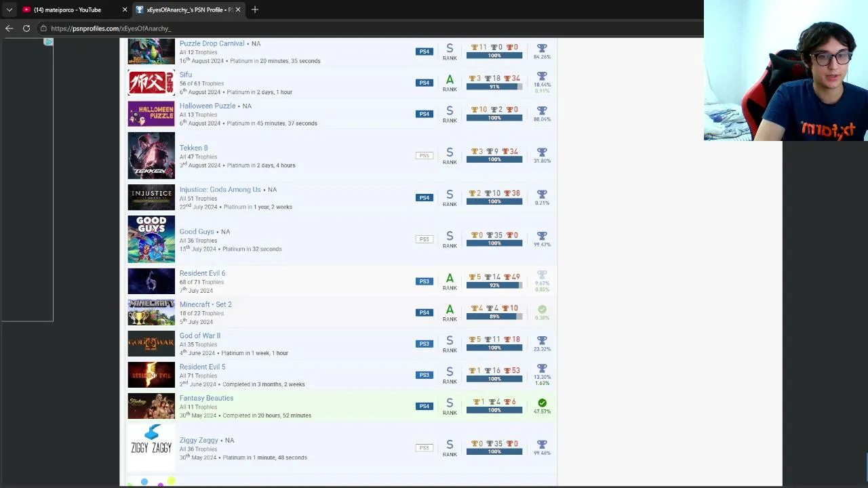Image resolution: width=868 pixels, height=488 pixels.
Task: Click the platinum trophy icon for Ziggy Zaggy
Action: [542, 445]
